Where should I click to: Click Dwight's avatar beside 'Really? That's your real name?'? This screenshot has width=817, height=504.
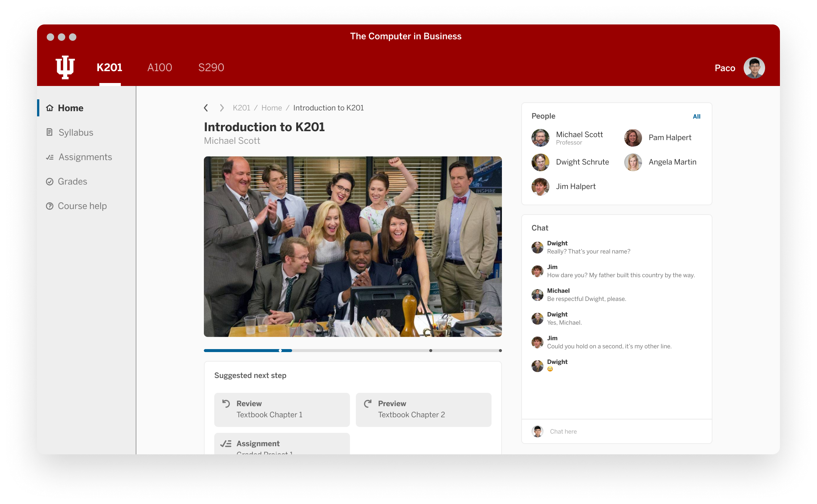[537, 248]
